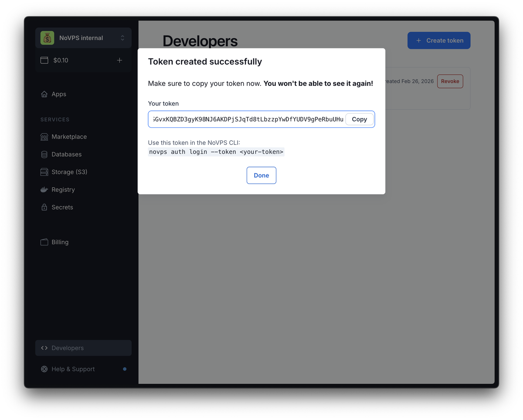Click the money bag workspace avatar
The image size is (523, 420).
coord(47,38)
